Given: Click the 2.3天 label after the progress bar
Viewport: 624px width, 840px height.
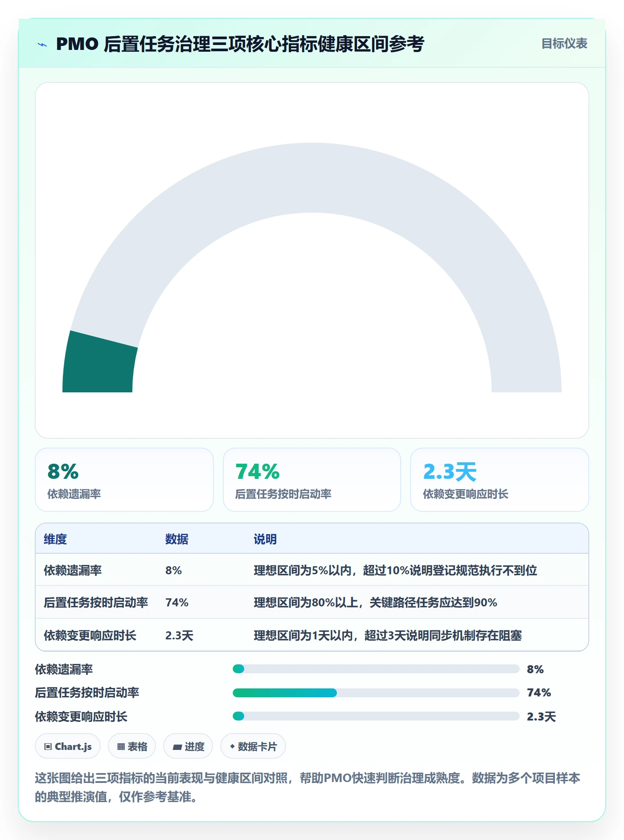Looking at the screenshot, I should coord(542,716).
